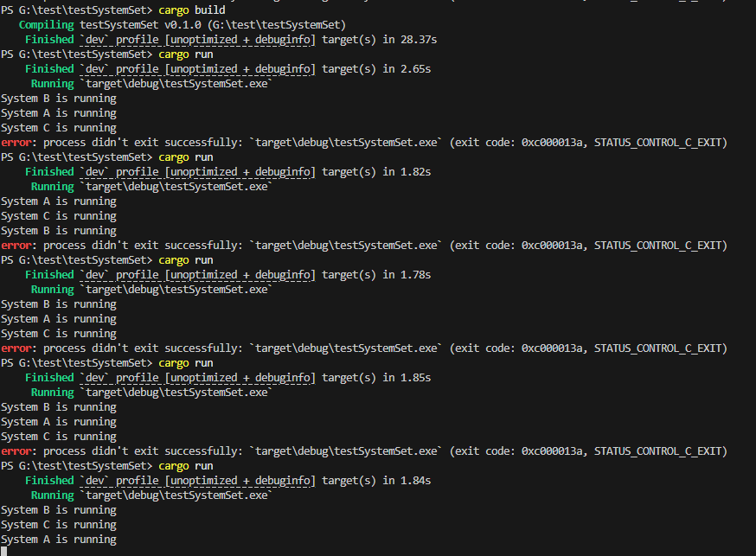Click 'System A is running' directly below 1.82s Running line
The height and width of the screenshot is (556, 756).
59,201
